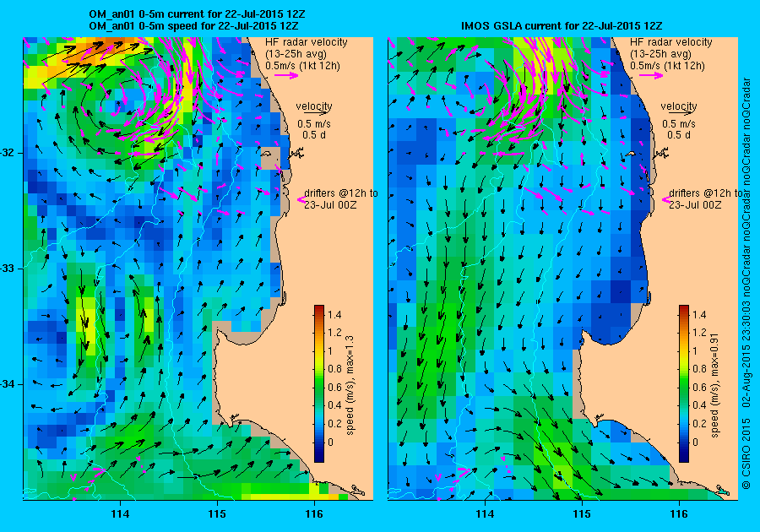Click the 'velocity' legend label in right map

[x=679, y=106]
